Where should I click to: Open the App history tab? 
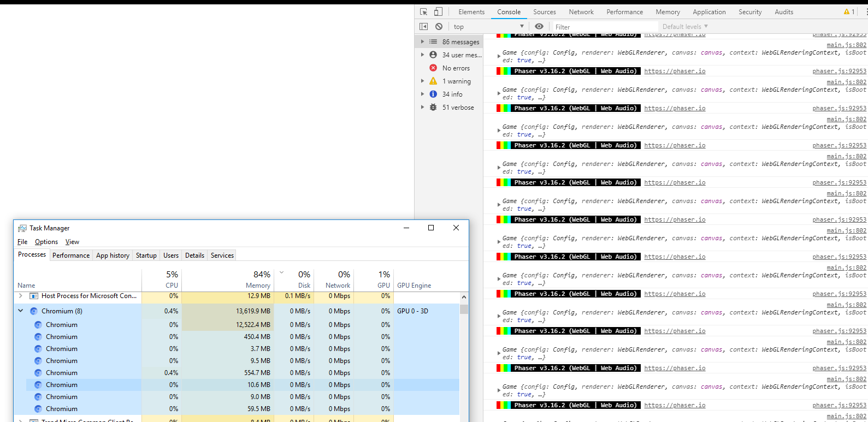[113, 255]
